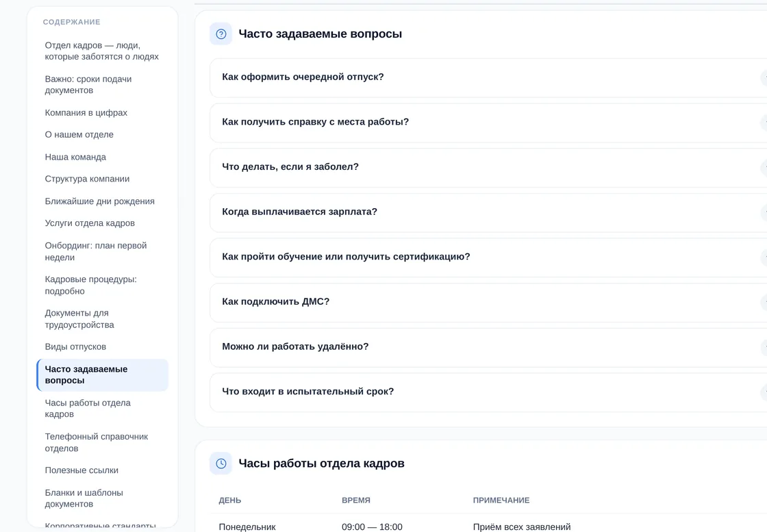Open "Компания в цифрах" in contents

(102, 112)
